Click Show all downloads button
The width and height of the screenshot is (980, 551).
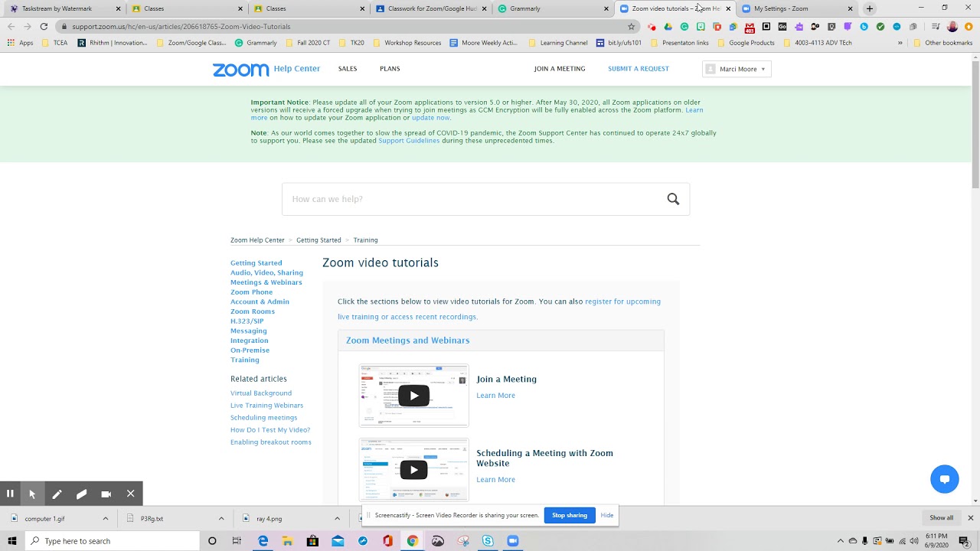coord(942,518)
